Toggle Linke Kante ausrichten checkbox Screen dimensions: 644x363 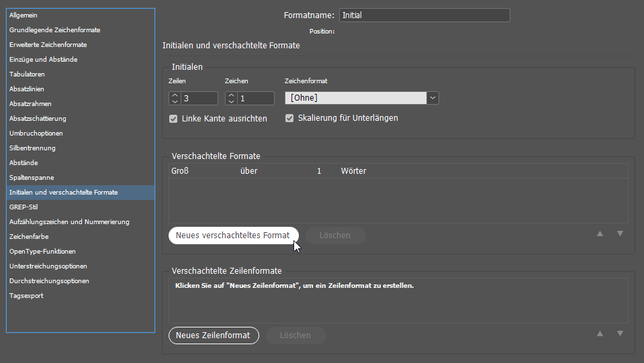[x=173, y=119]
